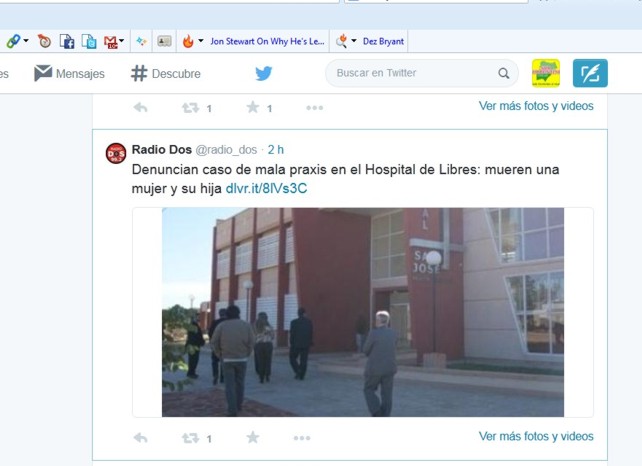Toggle the star on the upper tweet
The height and width of the screenshot is (466, 642).
[x=252, y=107]
